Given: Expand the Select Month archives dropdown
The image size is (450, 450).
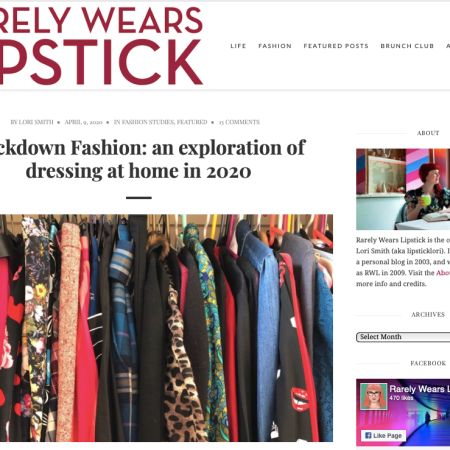Looking at the screenshot, I should pyautogui.click(x=403, y=337).
